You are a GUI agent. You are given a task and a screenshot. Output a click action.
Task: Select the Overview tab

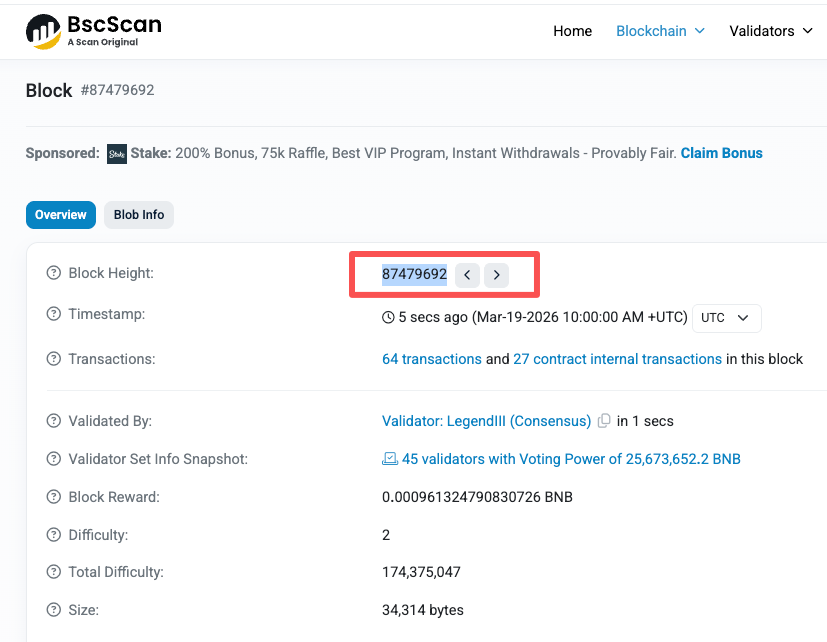[61, 215]
